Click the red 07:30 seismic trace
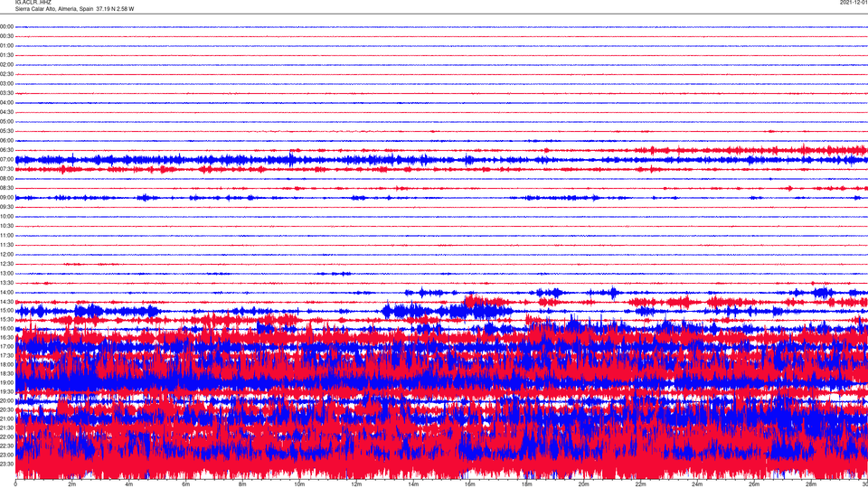This screenshot has height=488, width=868. pos(271,169)
